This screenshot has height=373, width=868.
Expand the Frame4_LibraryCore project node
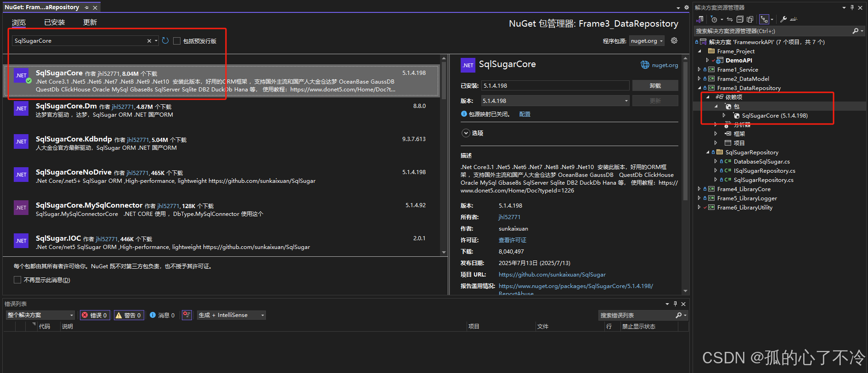(x=699, y=189)
